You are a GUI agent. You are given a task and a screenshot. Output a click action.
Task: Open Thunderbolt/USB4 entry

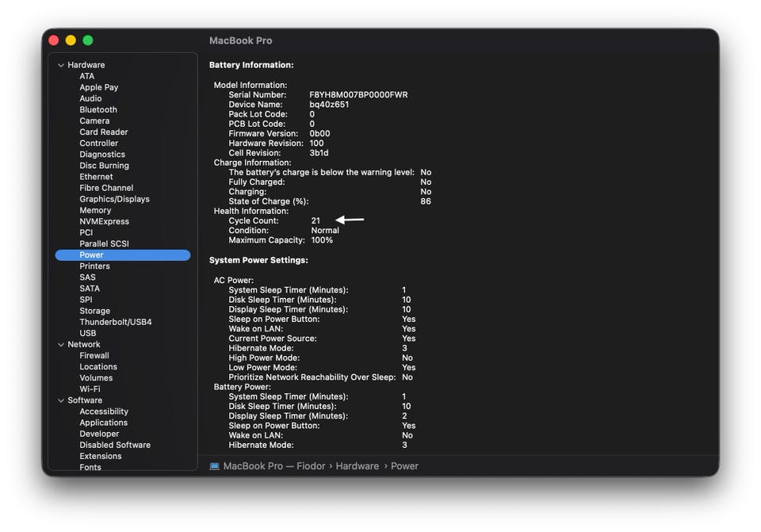(116, 322)
